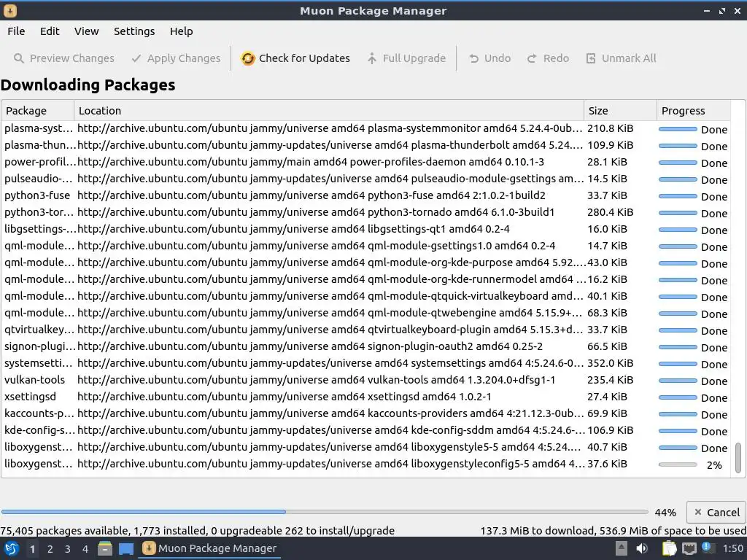Open the Lubuntu start menu icon
747x560 pixels.
point(12,548)
